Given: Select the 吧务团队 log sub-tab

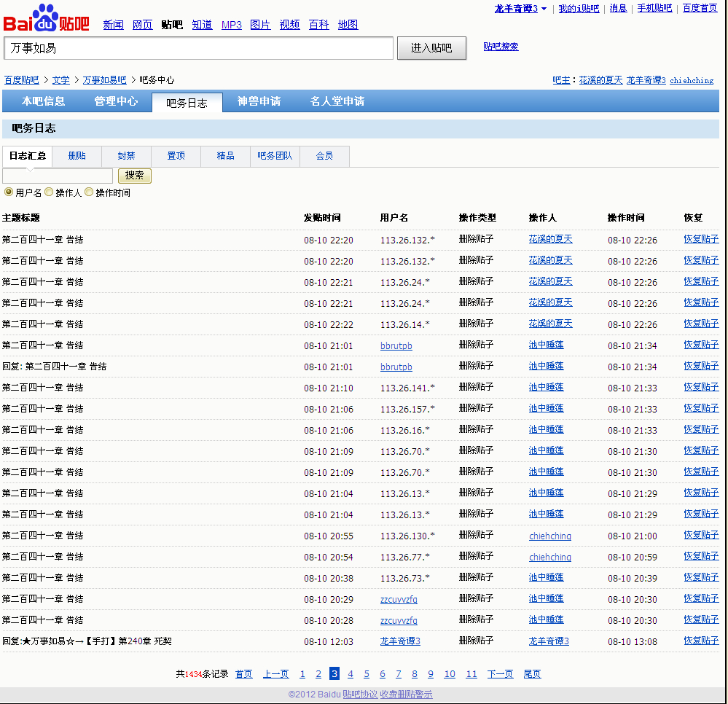Looking at the screenshot, I should (x=275, y=156).
